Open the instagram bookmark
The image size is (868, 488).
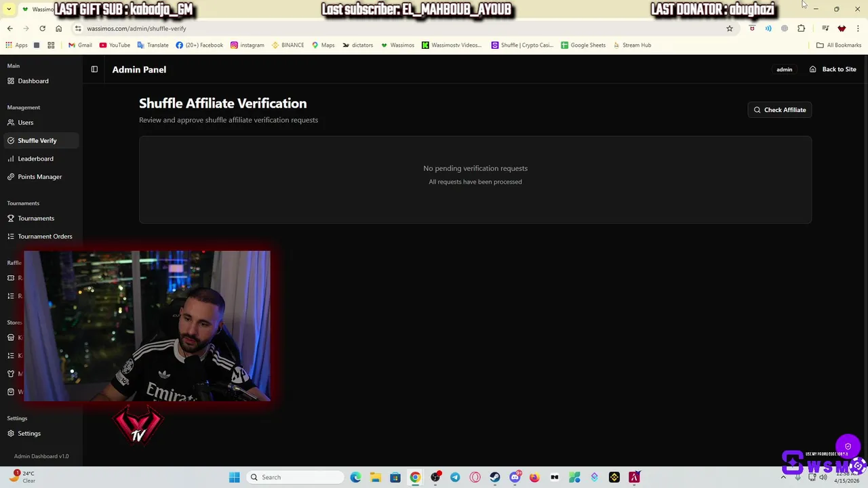tap(248, 45)
